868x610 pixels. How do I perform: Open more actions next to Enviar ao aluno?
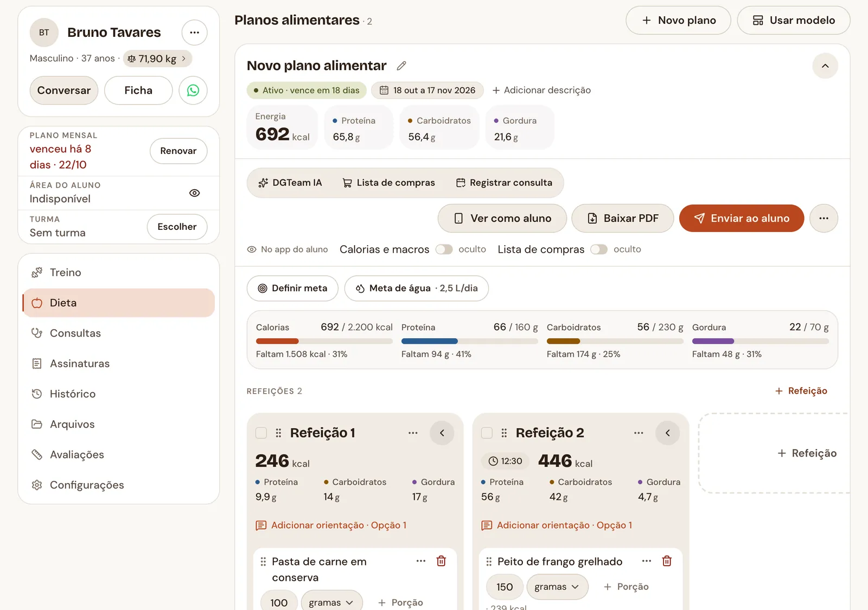824,218
